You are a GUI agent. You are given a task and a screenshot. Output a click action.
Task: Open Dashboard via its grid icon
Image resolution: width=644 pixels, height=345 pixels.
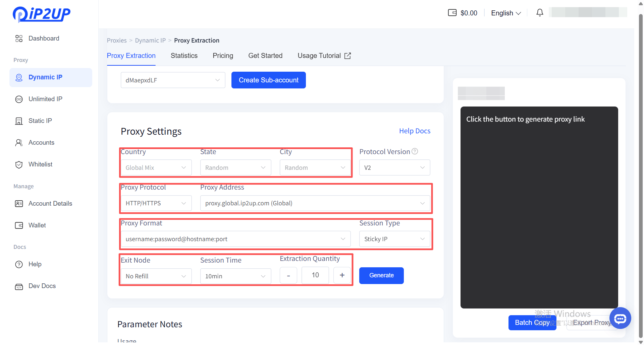[19, 39]
